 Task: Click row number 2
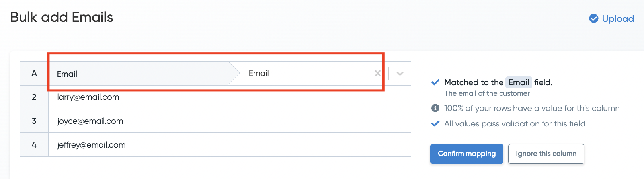(34, 97)
